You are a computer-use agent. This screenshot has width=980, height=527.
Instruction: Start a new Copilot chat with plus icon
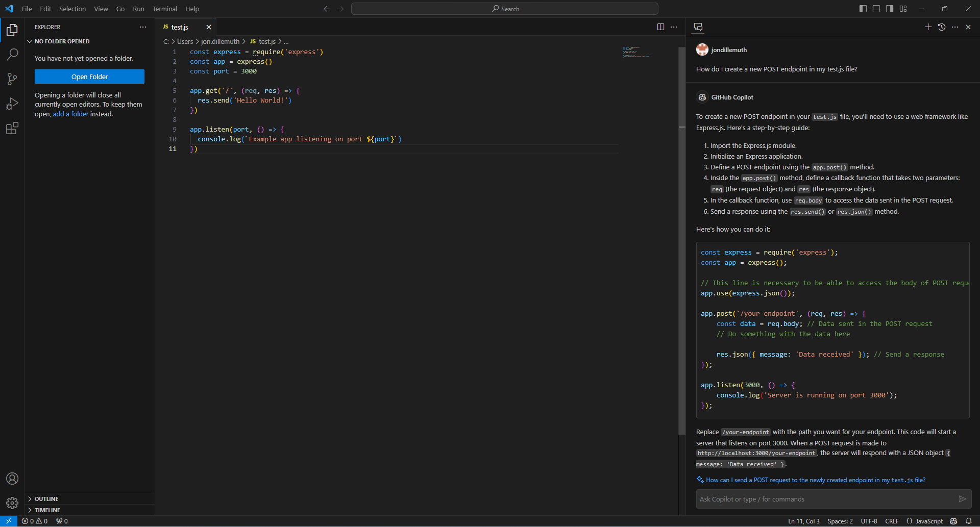(928, 27)
